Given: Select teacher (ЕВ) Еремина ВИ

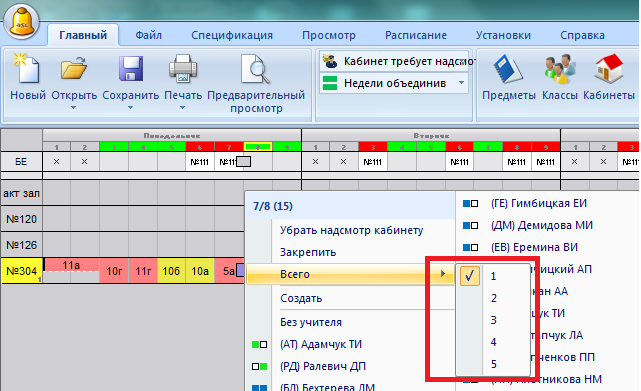Looking at the screenshot, I should click(534, 247).
